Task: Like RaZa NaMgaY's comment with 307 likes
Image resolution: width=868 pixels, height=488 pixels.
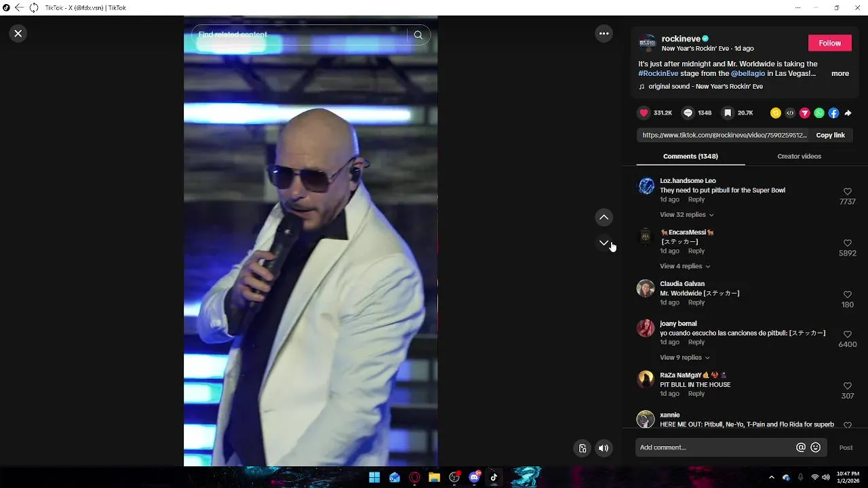Action: [847, 386]
